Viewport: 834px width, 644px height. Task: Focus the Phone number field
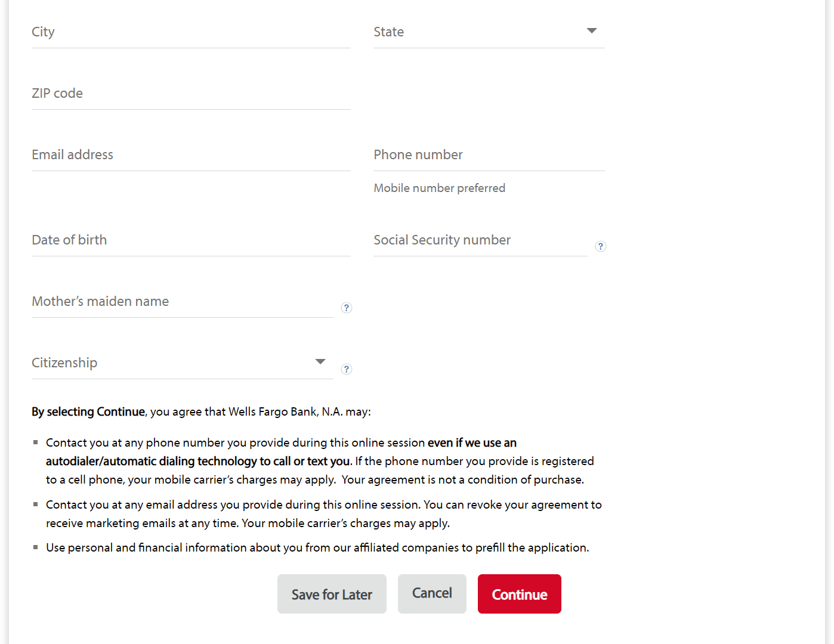pos(489,155)
